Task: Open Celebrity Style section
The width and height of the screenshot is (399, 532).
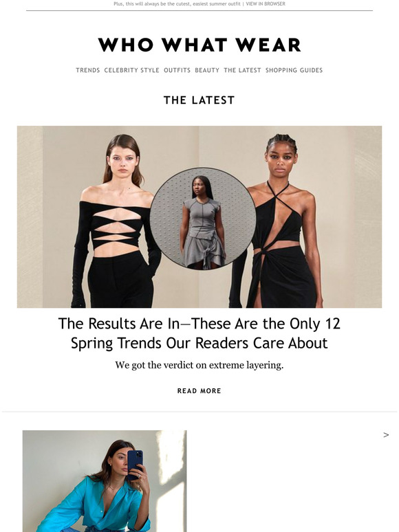Action: (x=131, y=70)
